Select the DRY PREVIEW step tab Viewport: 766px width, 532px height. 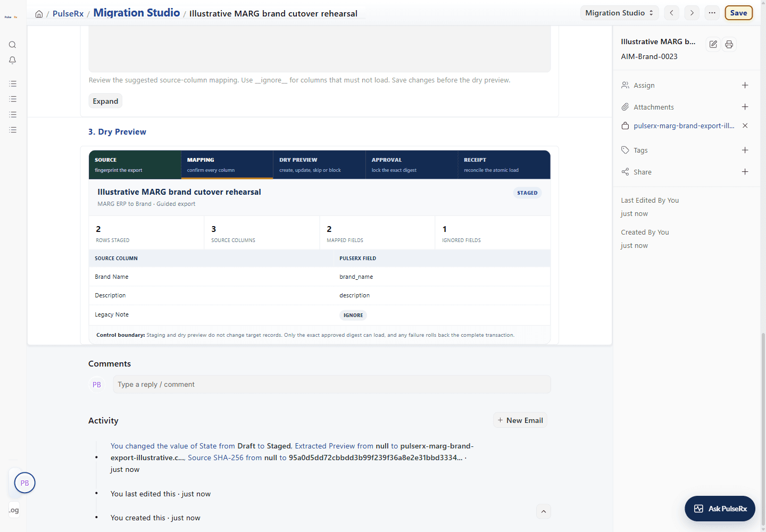click(x=319, y=165)
